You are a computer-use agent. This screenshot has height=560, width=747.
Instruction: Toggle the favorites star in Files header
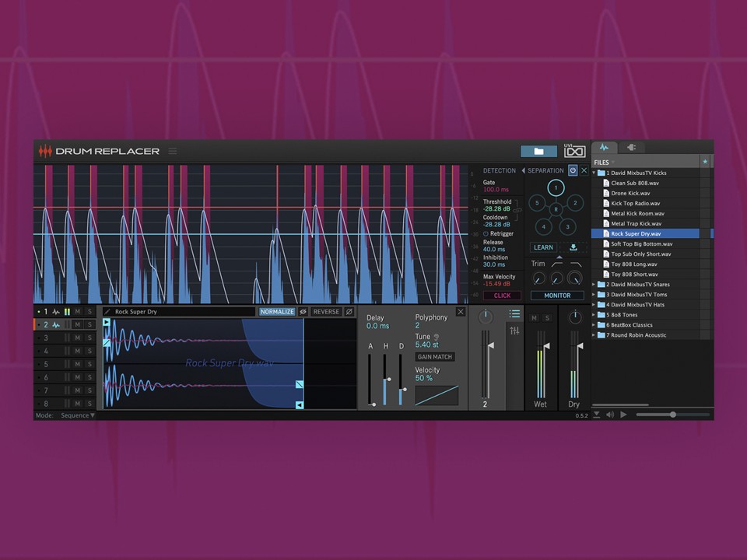[x=705, y=162]
